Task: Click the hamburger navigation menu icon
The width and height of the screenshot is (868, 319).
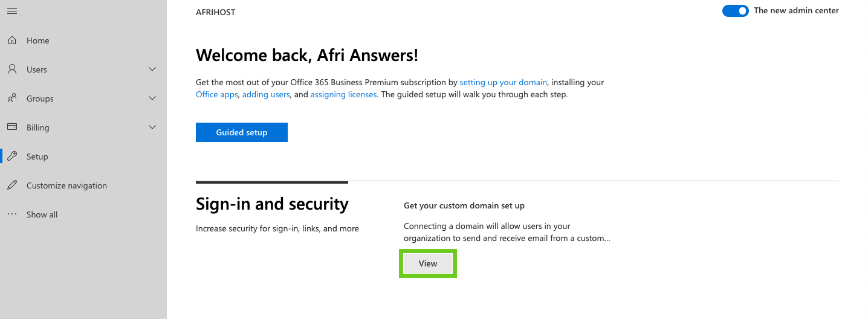Action: pos(12,11)
